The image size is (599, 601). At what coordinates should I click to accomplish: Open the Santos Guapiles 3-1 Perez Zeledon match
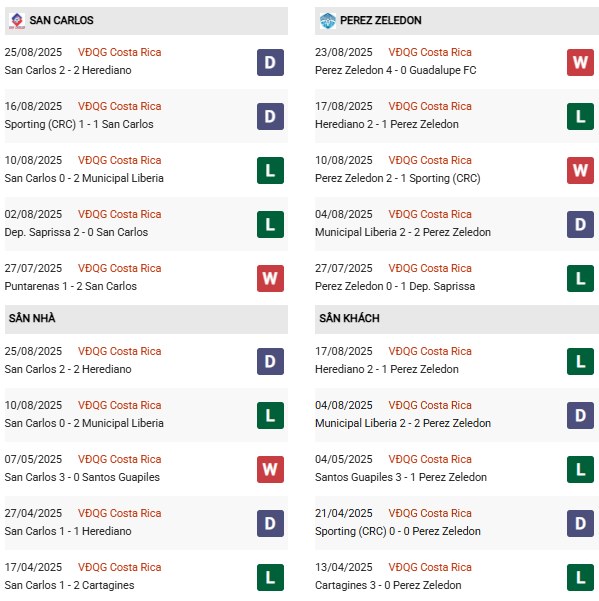pos(401,477)
